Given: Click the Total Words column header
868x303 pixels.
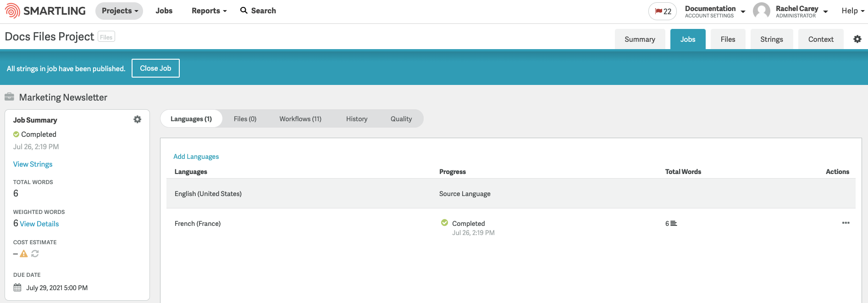Looking at the screenshot, I should tap(683, 172).
